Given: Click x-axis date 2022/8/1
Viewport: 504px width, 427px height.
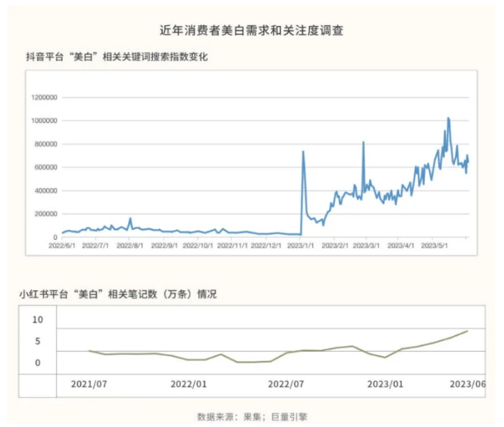Looking at the screenshot, I should (130, 246).
